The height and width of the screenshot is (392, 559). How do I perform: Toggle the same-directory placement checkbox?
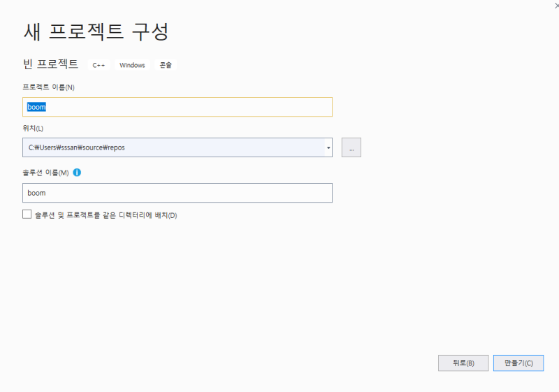27,215
